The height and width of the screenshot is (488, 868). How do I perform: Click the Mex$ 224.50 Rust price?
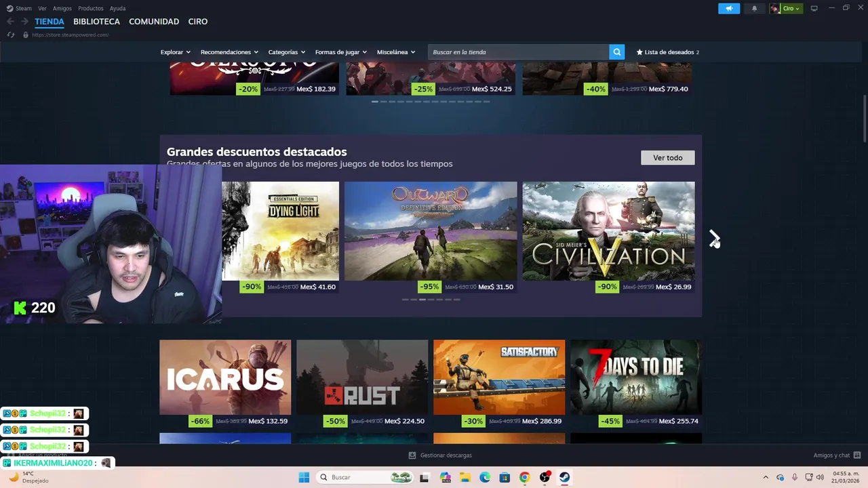point(404,421)
